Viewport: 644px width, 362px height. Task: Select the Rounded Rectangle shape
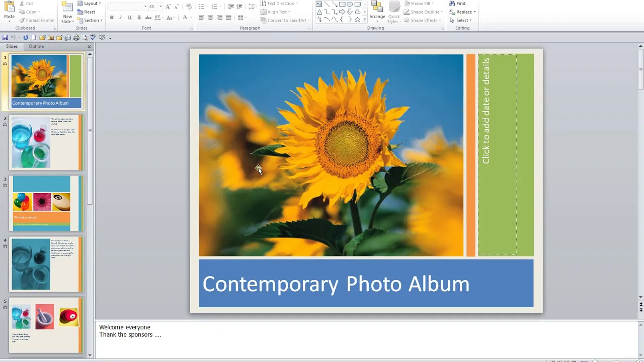coord(357,4)
